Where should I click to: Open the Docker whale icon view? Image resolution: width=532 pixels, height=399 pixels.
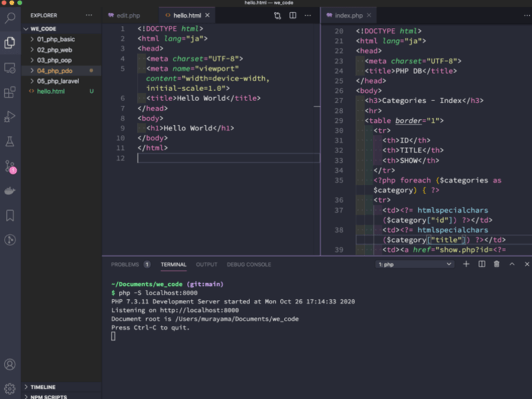pyautogui.click(x=10, y=191)
